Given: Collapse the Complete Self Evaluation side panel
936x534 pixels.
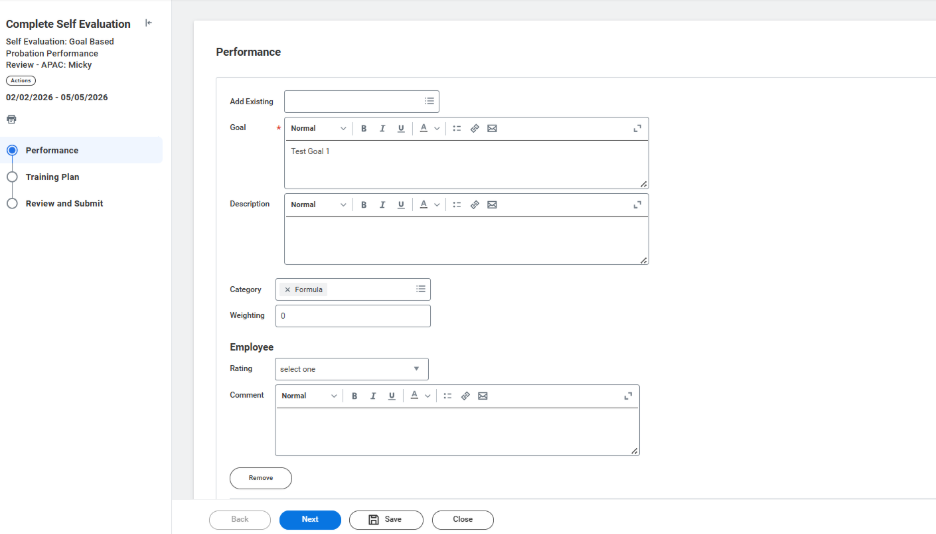Looking at the screenshot, I should 149,23.
